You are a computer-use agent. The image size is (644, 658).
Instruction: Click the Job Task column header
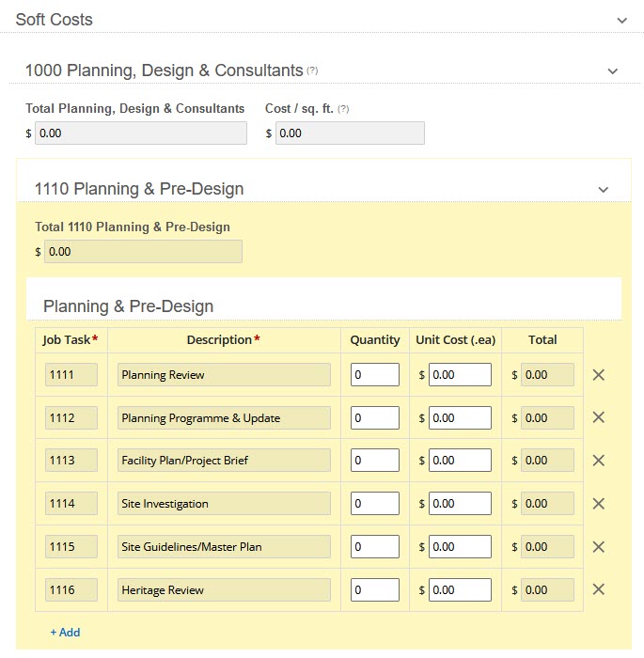pos(71,340)
